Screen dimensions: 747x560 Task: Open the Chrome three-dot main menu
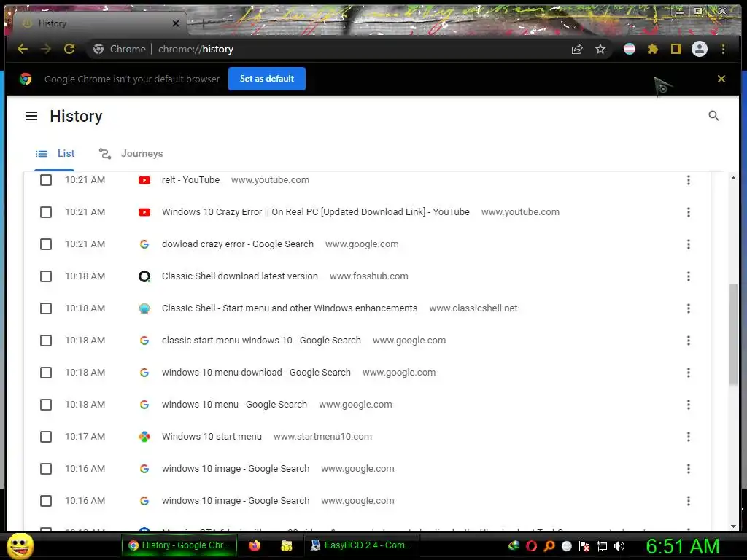tap(723, 49)
